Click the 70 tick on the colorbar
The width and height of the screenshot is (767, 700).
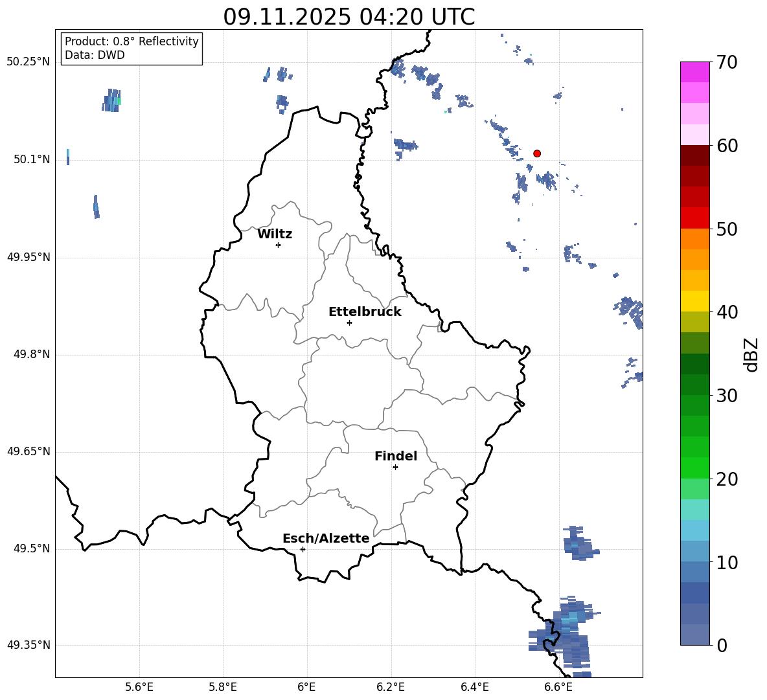727,62
